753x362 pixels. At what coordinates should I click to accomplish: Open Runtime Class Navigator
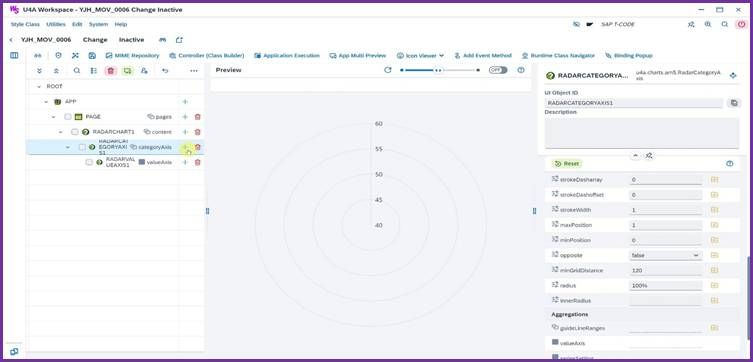point(559,56)
